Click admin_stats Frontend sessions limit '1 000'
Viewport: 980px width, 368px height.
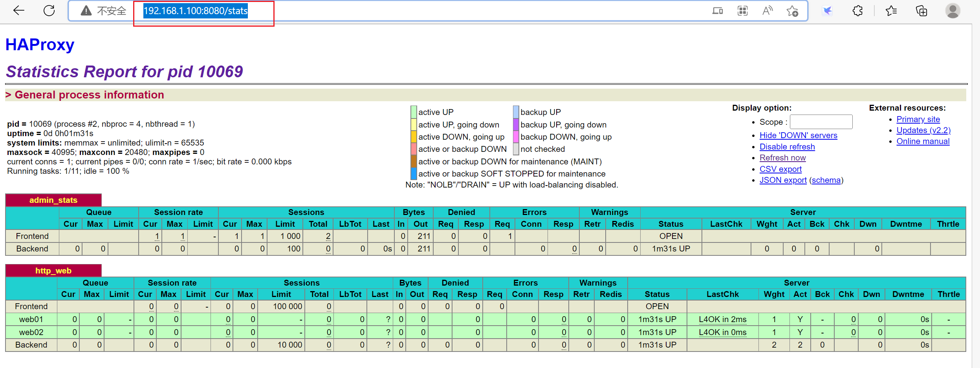[290, 236]
